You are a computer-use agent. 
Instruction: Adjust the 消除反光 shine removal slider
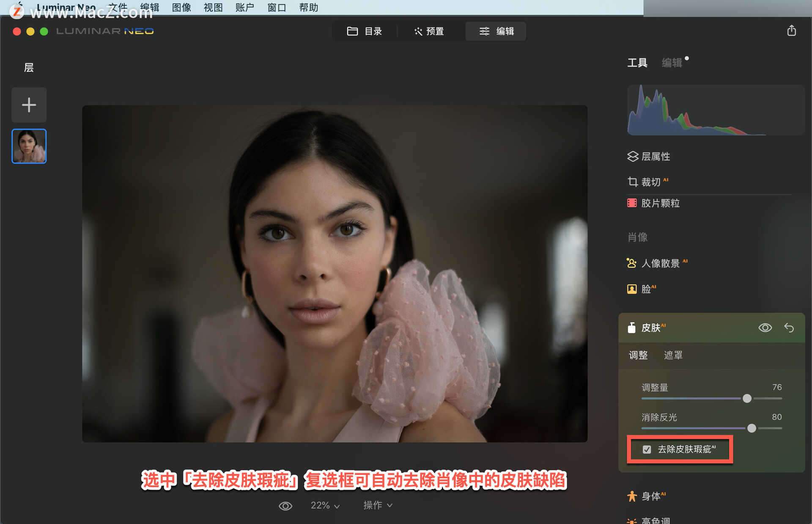[x=752, y=428]
